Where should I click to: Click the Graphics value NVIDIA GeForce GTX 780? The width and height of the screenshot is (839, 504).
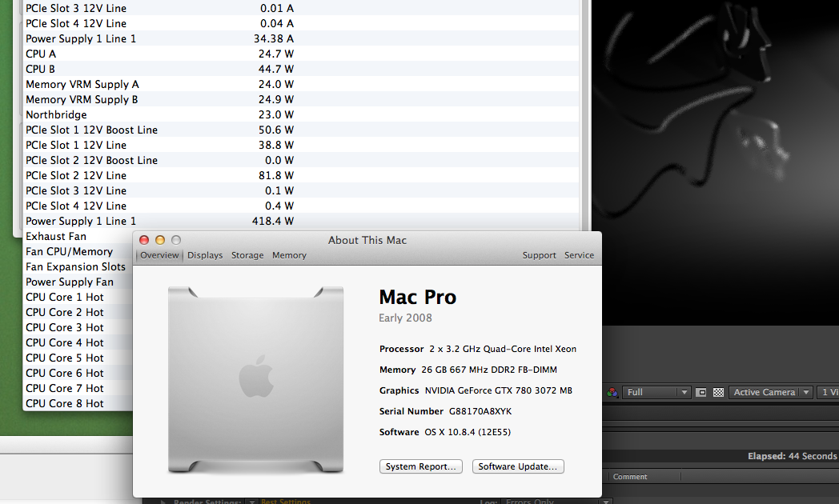click(498, 390)
